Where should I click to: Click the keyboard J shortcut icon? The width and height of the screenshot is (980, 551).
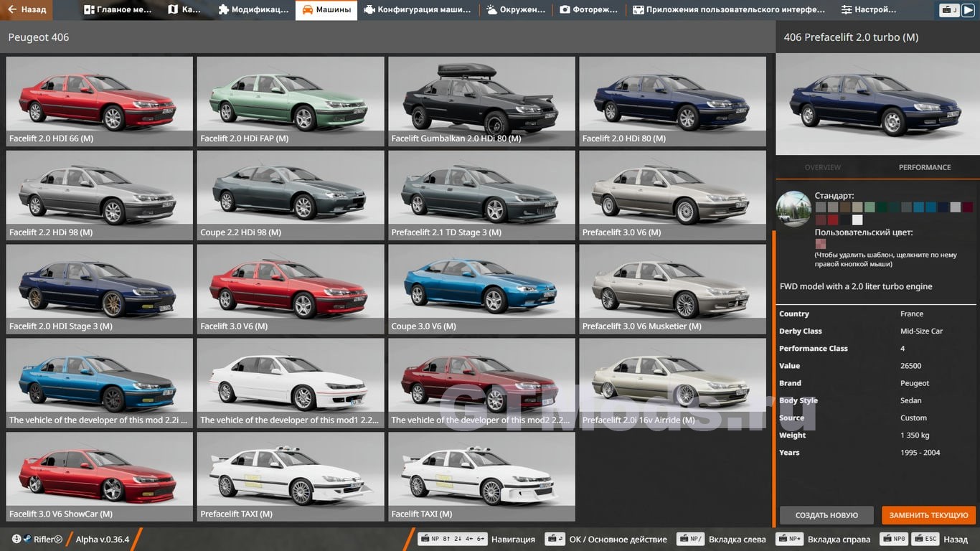pos(949,10)
